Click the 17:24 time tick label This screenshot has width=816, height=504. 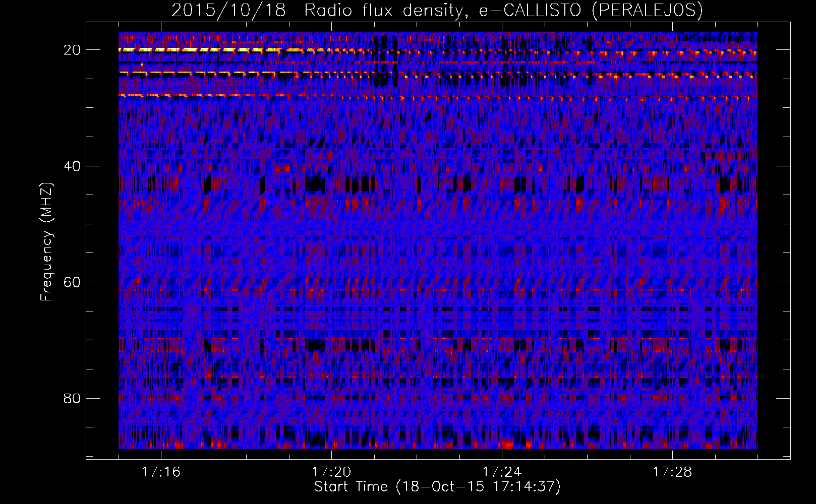502,472
